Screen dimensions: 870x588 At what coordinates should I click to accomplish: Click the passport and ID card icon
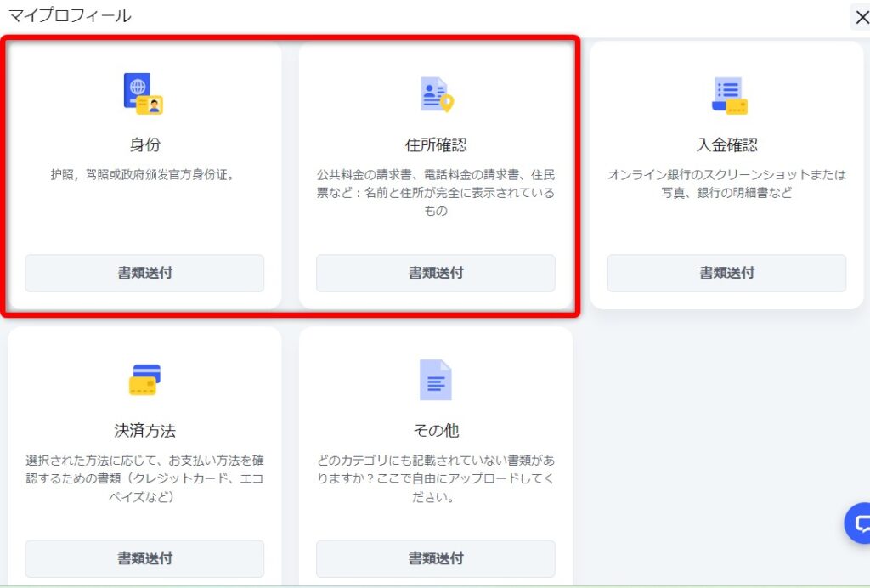[144, 93]
